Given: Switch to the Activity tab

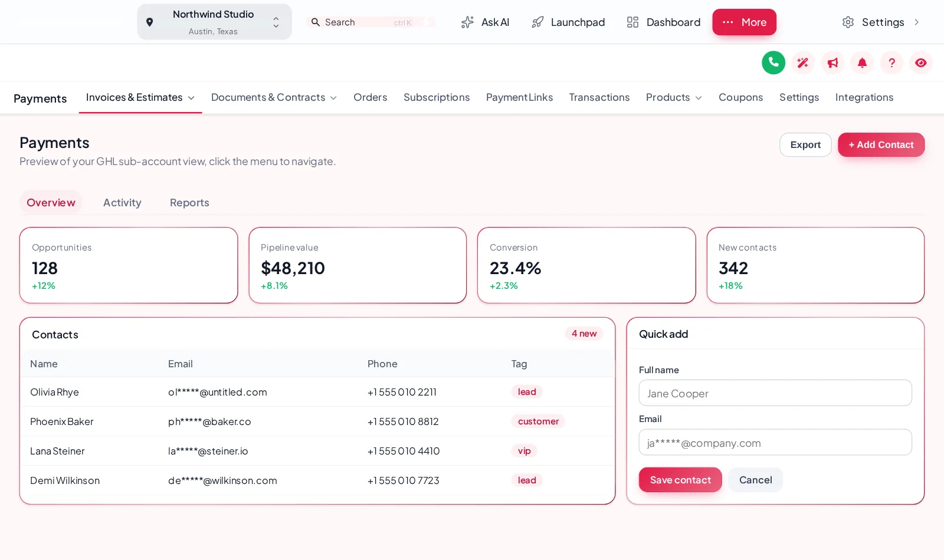Looking at the screenshot, I should click(122, 203).
